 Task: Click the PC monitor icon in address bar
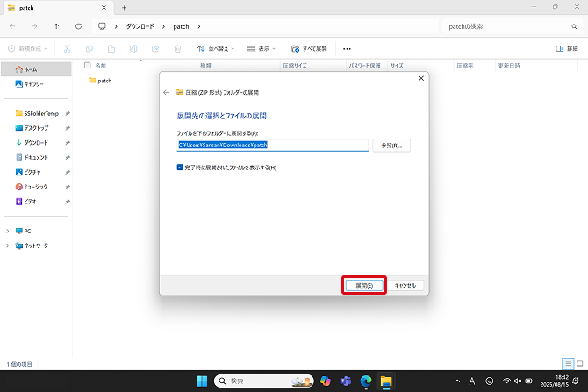click(x=102, y=26)
